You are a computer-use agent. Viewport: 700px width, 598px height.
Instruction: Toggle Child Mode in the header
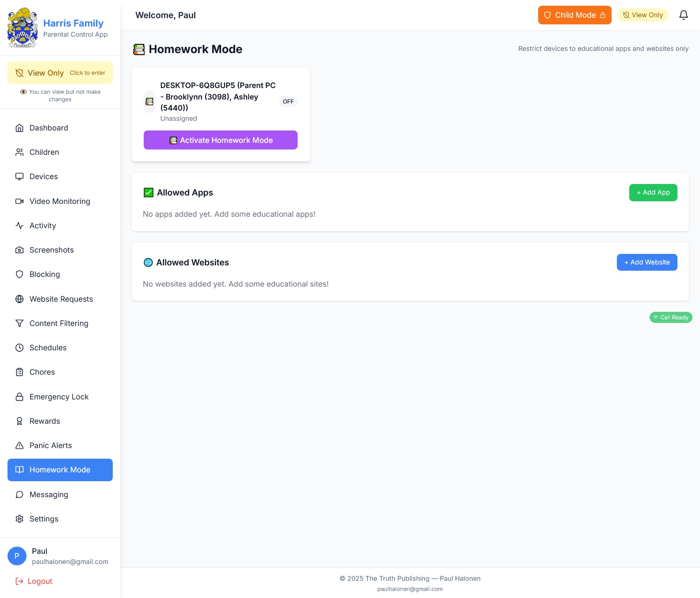[574, 15]
